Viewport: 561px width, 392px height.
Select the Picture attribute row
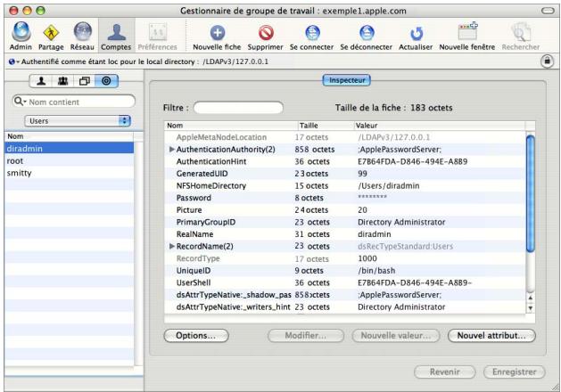point(345,210)
